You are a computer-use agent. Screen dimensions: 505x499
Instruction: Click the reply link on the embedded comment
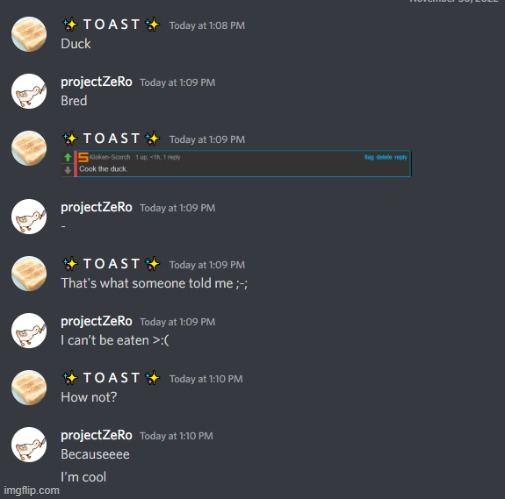click(x=401, y=157)
